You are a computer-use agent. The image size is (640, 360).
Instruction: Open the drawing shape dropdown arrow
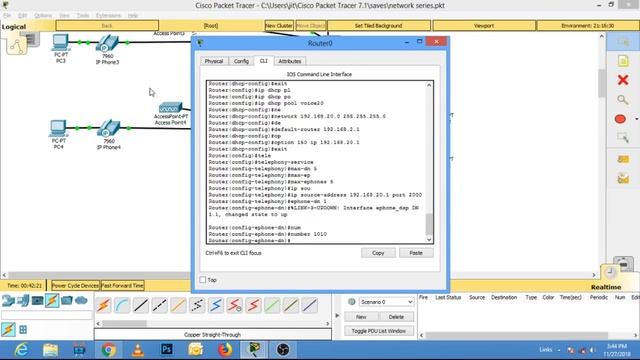(x=636, y=119)
